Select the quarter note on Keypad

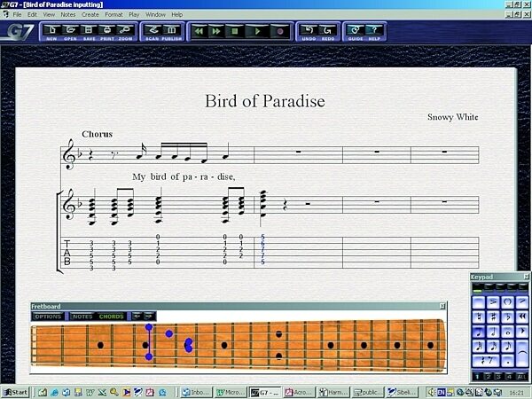[x=479, y=332]
